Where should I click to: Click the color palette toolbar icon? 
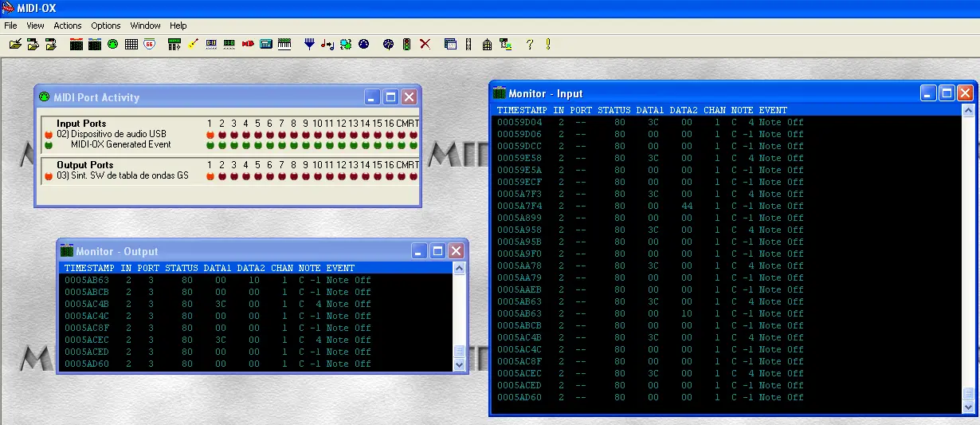click(x=389, y=45)
